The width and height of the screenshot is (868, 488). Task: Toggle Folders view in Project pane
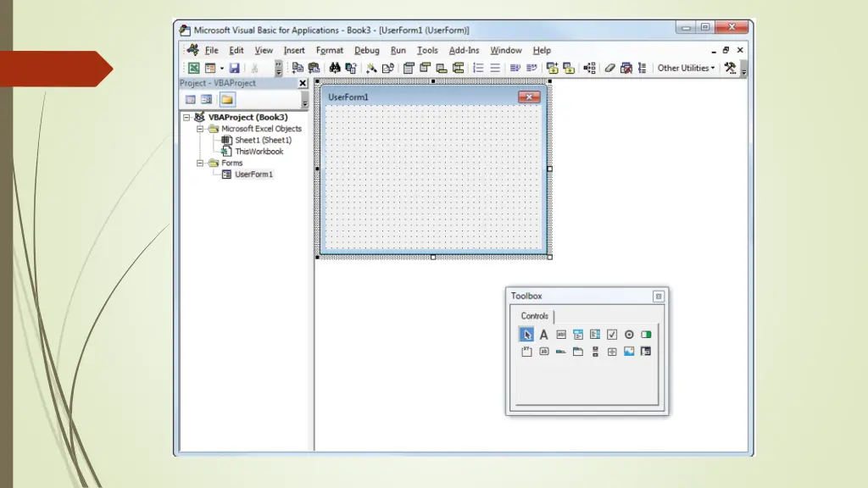(x=227, y=100)
